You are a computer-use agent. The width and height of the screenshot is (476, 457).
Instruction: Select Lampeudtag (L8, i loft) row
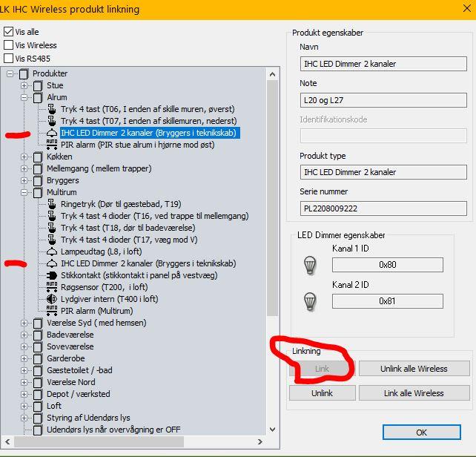coord(102,251)
